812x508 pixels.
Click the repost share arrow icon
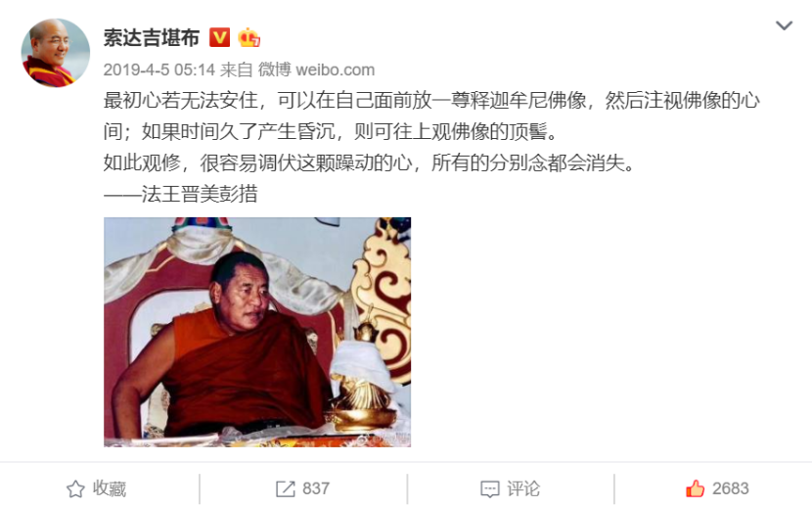[x=286, y=488]
